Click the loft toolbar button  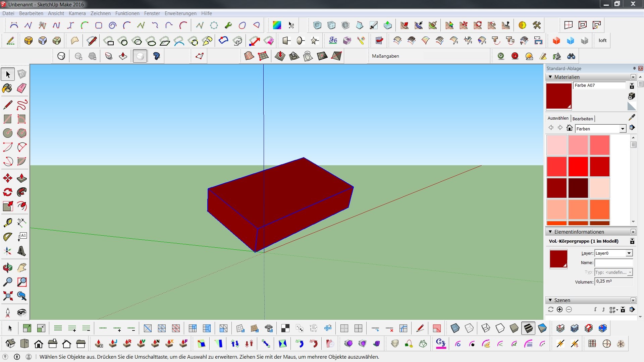click(x=602, y=41)
